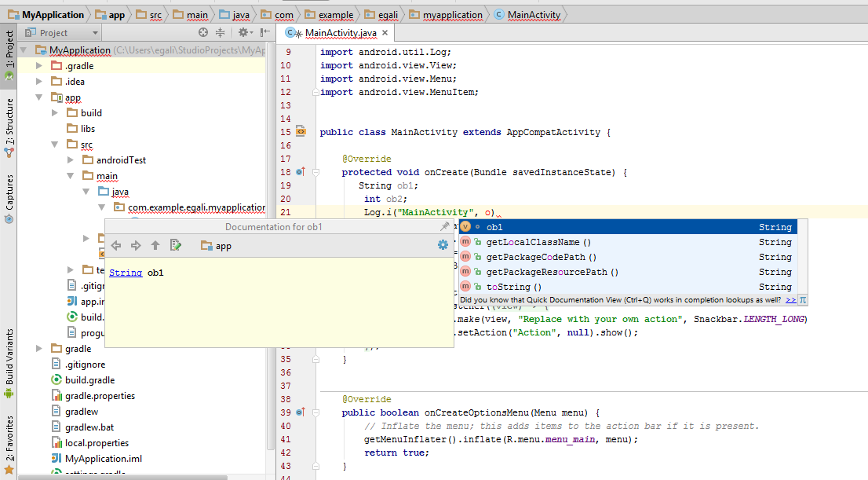The width and height of the screenshot is (868, 480).
Task: Click the override gutter icon on line 39
Action: [300, 412]
